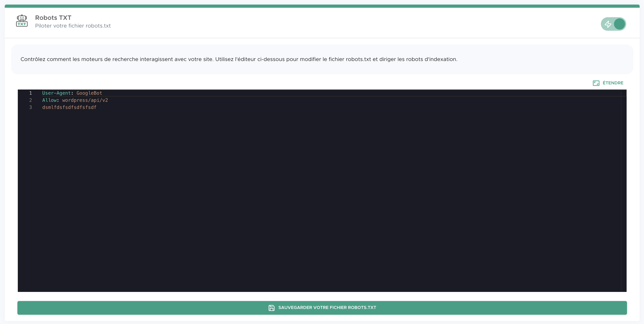
Task: Click the wordpress/api/v2 path text
Action: click(x=85, y=100)
